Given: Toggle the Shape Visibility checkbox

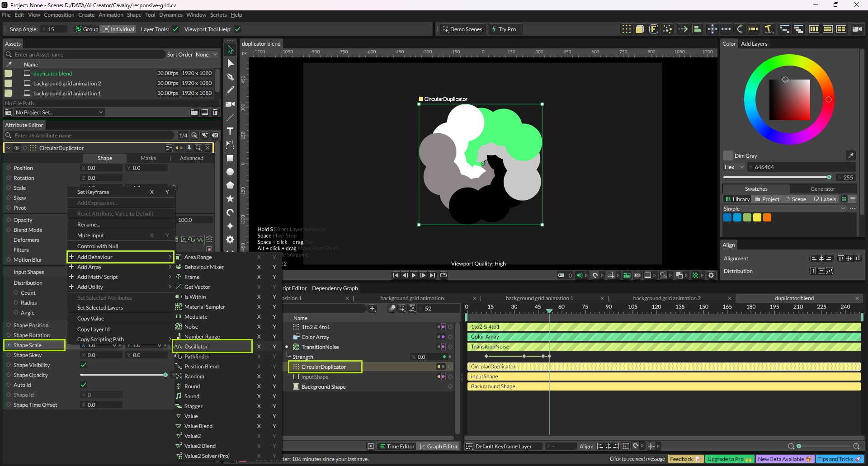Looking at the screenshot, I should 84,365.
